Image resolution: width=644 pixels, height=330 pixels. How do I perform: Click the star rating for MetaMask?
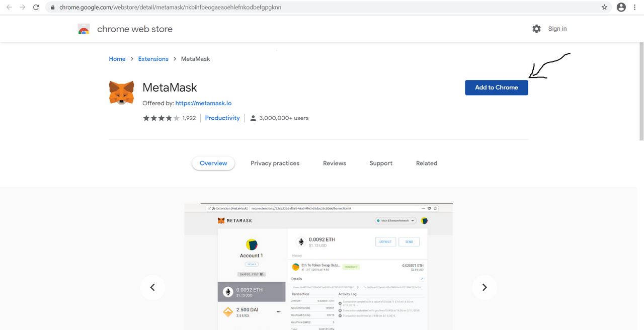[x=161, y=118]
